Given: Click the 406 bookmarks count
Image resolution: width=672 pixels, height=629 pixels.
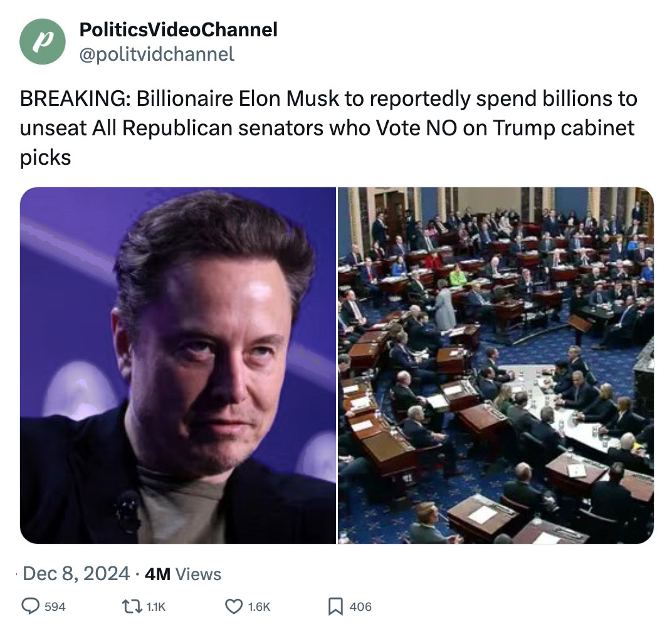Looking at the screenshot, I should click(x=360, y=606).
